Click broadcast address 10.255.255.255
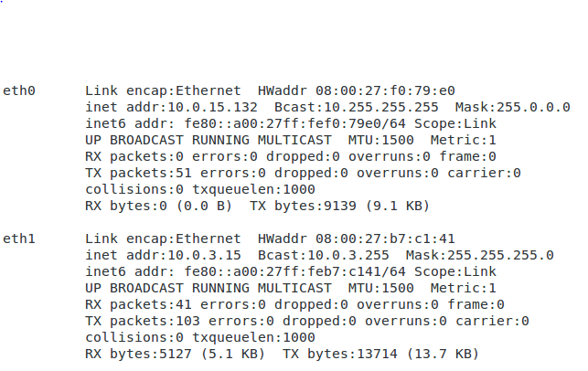Screen dimensions: 588x371 point(381,107)
